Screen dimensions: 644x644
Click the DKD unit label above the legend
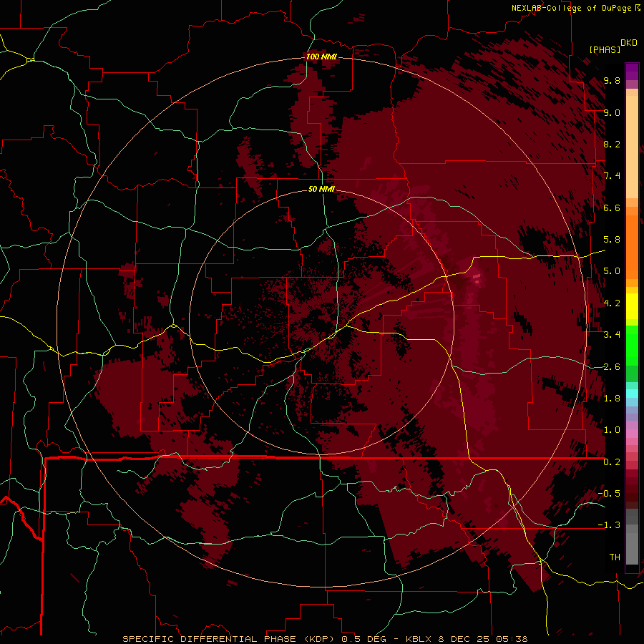point(628,43)
